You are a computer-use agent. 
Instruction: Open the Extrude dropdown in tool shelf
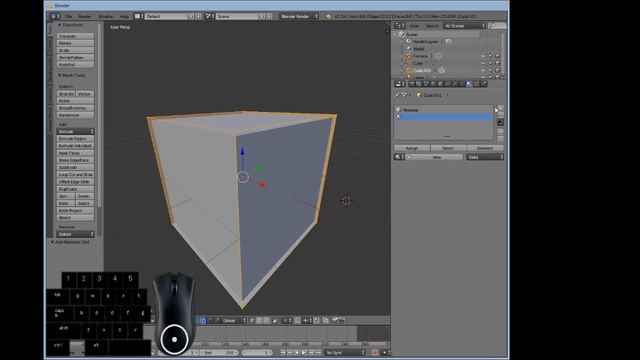coord(76,131)
